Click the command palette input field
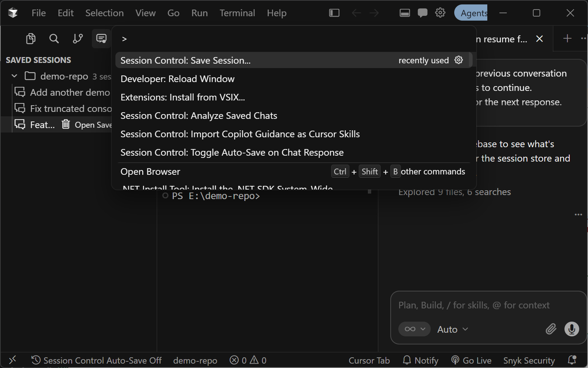Viewport: 588px width, 368px height. coord(294,39)
